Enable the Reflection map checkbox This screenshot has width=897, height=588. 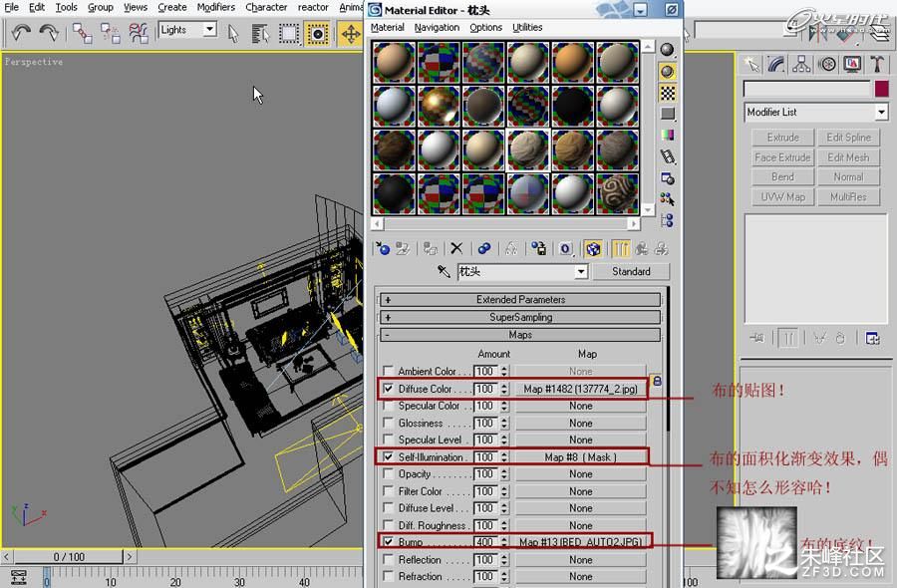tap(389, 559)
